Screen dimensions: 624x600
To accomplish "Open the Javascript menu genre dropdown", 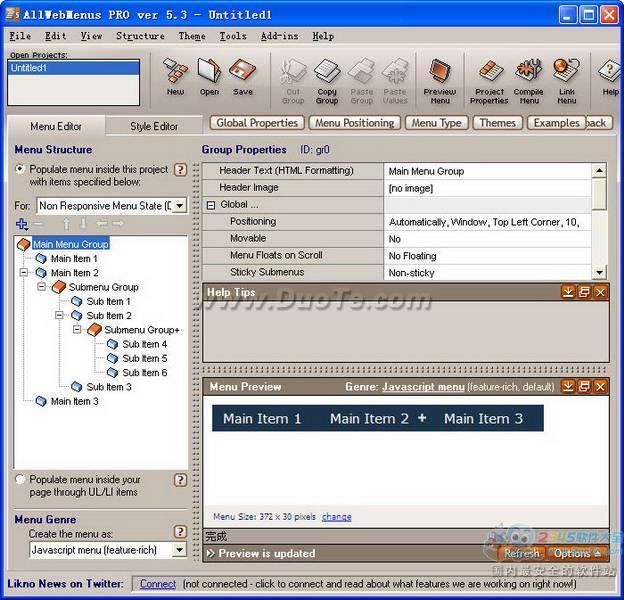I will (x=180, y=550).
